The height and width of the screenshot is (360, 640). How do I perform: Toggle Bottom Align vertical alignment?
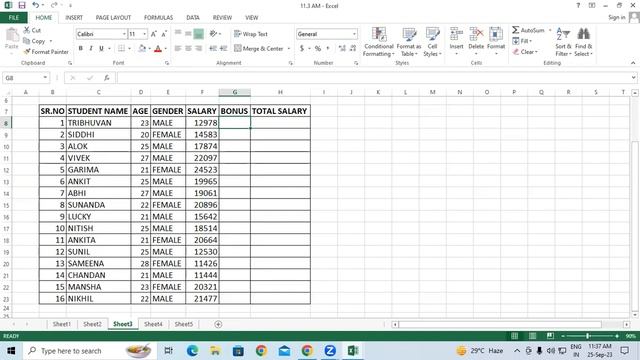click(x=199, y=34)
